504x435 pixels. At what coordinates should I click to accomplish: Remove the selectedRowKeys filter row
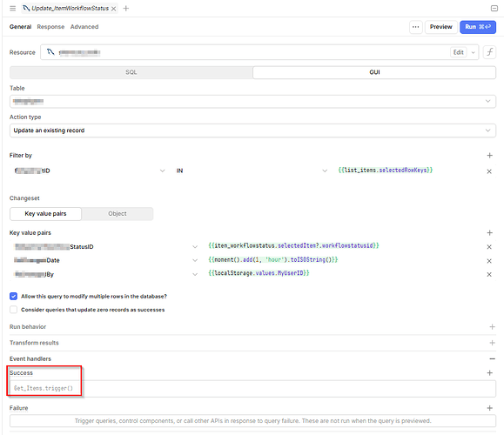click(489, 171)
